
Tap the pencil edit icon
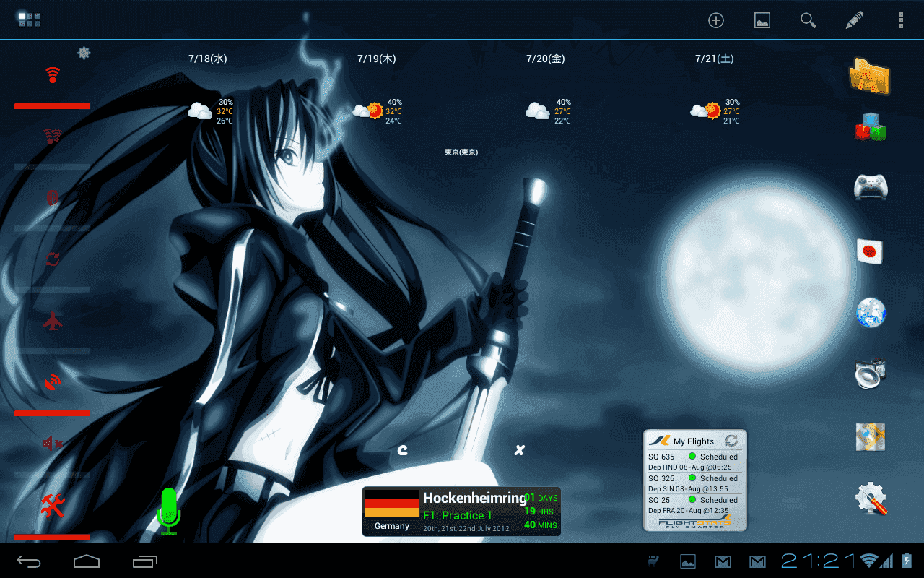(x=855, y=20)
